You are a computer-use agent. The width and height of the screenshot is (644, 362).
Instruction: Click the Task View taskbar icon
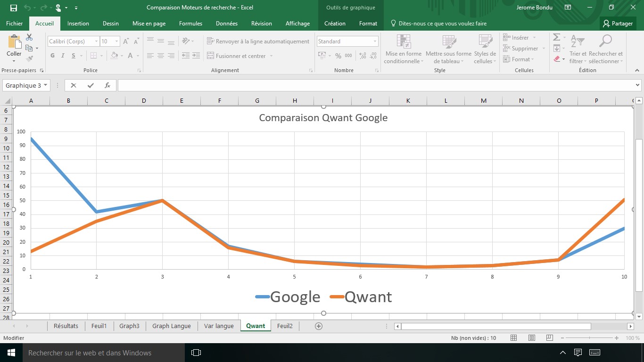[x=196, y=353]
